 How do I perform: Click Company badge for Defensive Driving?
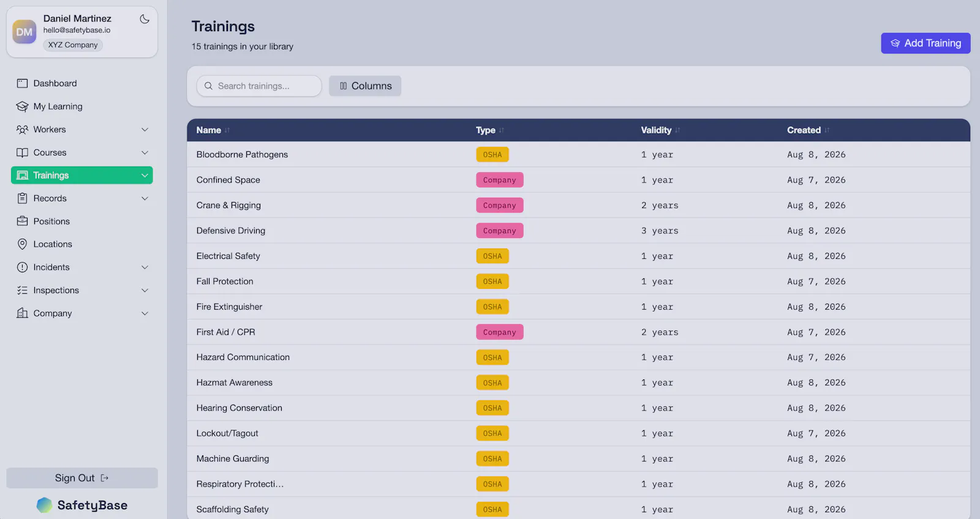click(500, 231)
